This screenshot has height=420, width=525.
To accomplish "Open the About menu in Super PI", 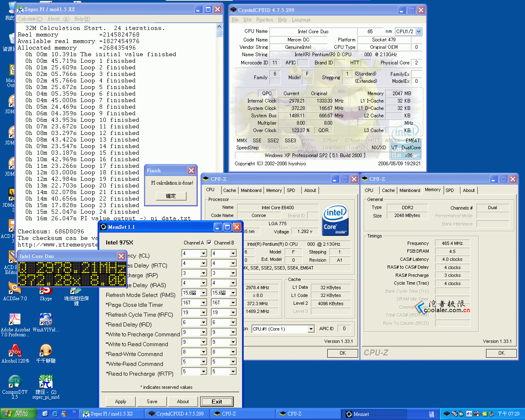I will pos(58,19).
